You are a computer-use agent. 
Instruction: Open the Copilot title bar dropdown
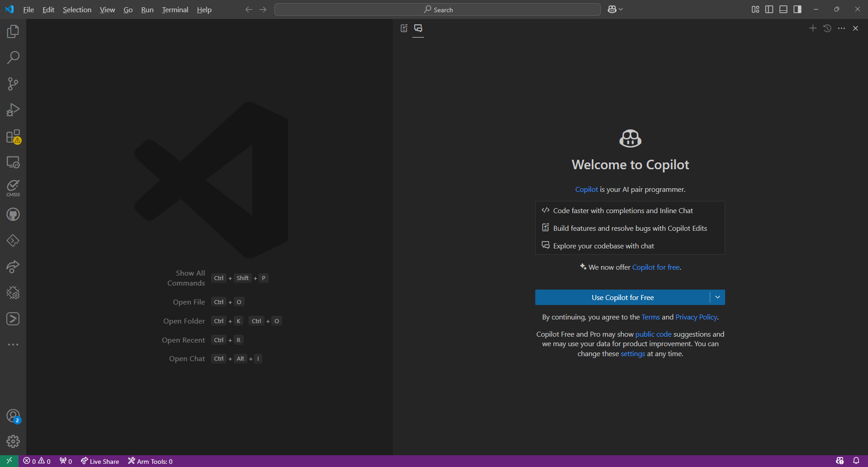point(615,10)
